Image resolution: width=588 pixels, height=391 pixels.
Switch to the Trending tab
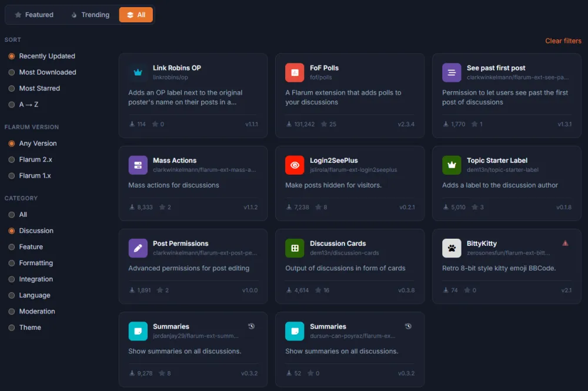(90, 15)
